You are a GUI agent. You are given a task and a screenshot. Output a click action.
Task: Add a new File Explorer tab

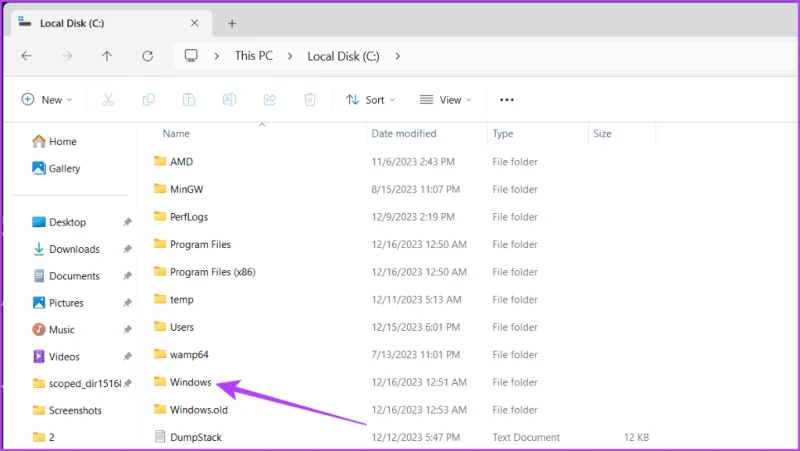coord(232,23)
